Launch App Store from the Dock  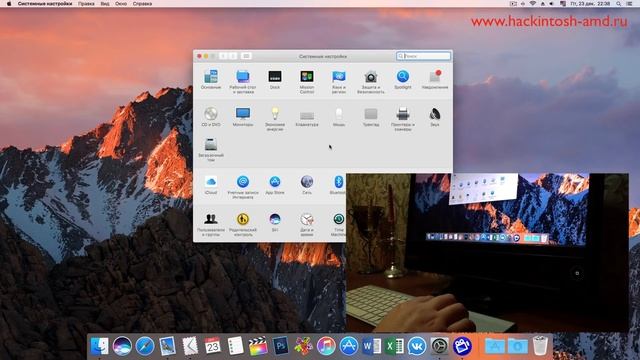pos(349,346)
